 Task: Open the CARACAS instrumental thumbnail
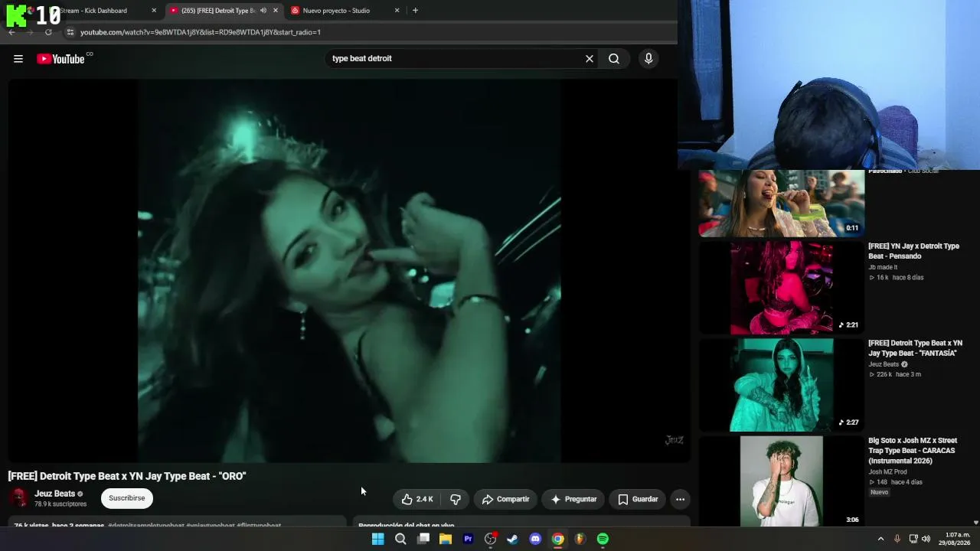pos(782,482)
